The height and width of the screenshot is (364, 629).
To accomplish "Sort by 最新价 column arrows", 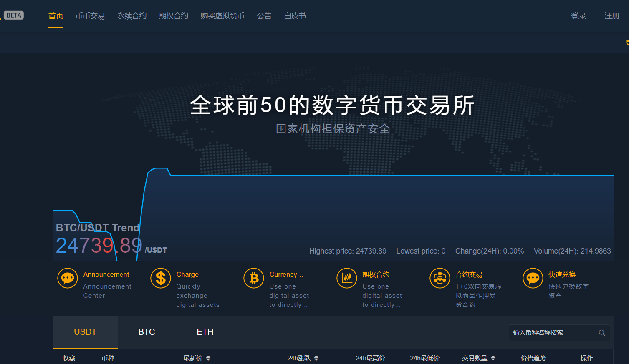I will (208, 358).
